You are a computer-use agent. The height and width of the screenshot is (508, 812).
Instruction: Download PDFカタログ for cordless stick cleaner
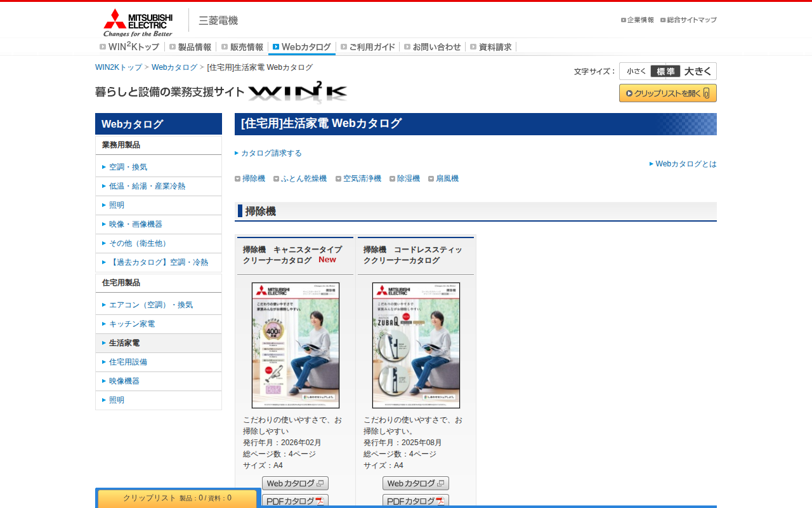(x=416, y=501)
